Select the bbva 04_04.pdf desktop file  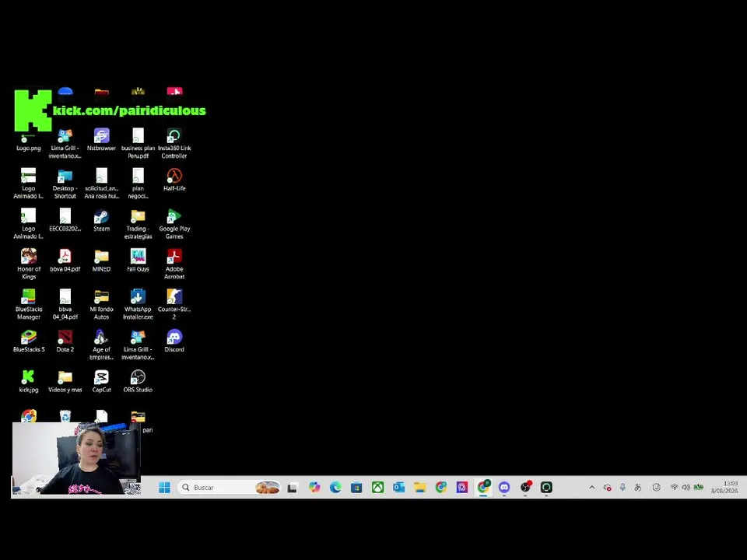click(x=65, y=304)
